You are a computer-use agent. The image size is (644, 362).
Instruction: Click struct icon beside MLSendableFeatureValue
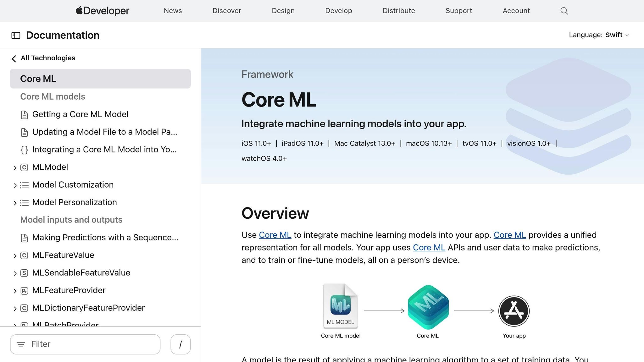click(x=24, y=273)
